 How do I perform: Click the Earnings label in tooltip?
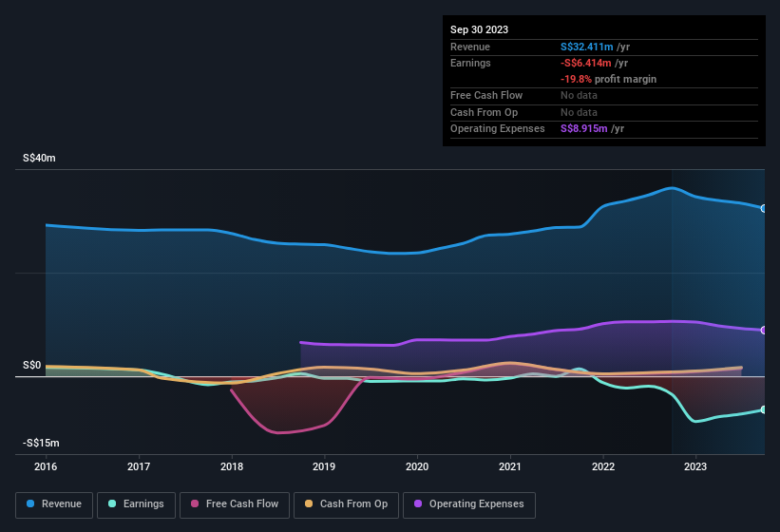click(x=470, y=63)
